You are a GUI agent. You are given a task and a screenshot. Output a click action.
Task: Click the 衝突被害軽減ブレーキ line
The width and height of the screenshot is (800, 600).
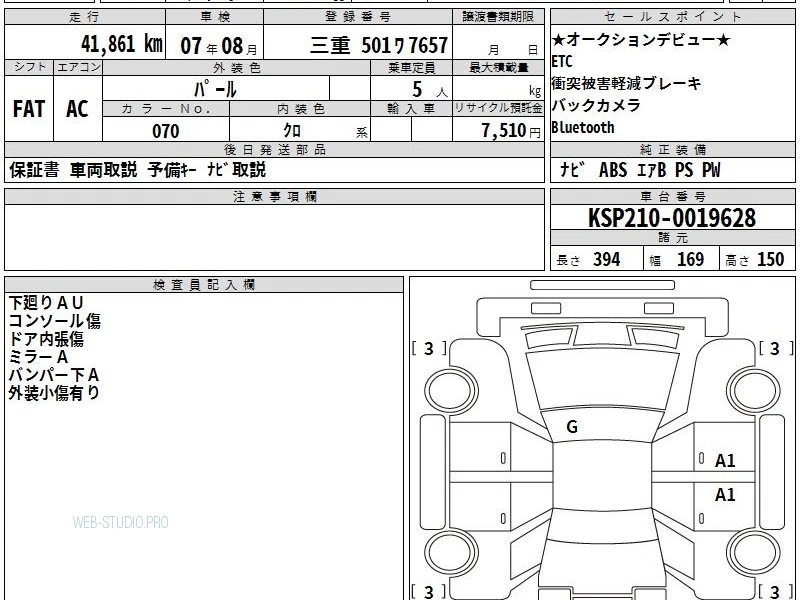[x=627, y=83]
